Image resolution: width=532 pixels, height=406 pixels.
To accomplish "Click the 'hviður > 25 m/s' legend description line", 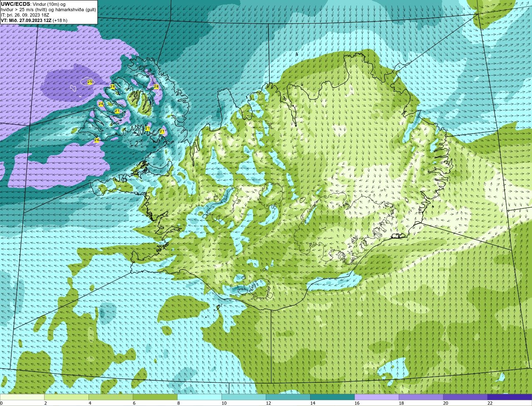I will [x=48, y=10].
